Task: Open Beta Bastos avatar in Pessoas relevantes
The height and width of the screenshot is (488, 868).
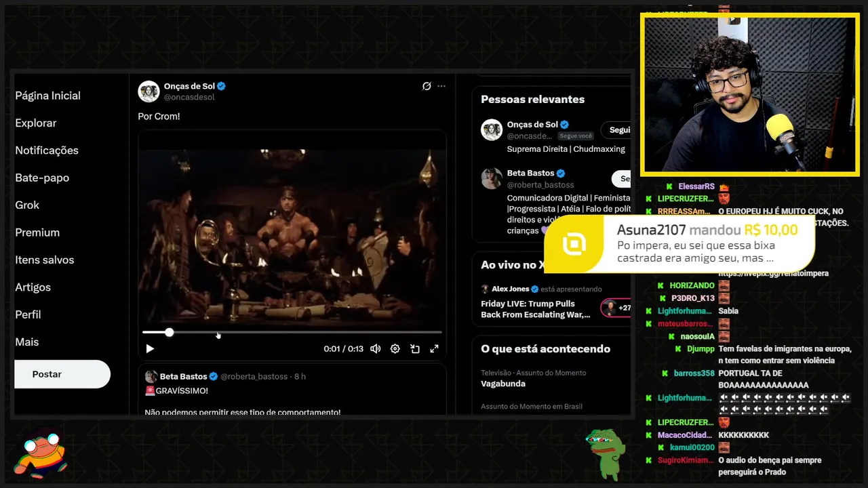Action: pos(492,178)
